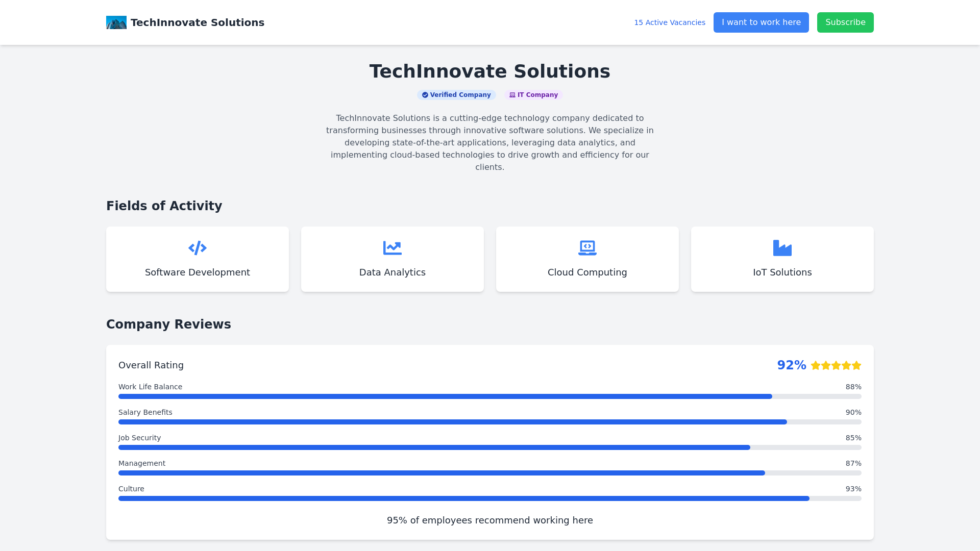Click the 'I want to work here' button
Image resolution: width=980 pixels, height=551 pixels.
pos(761,22)
